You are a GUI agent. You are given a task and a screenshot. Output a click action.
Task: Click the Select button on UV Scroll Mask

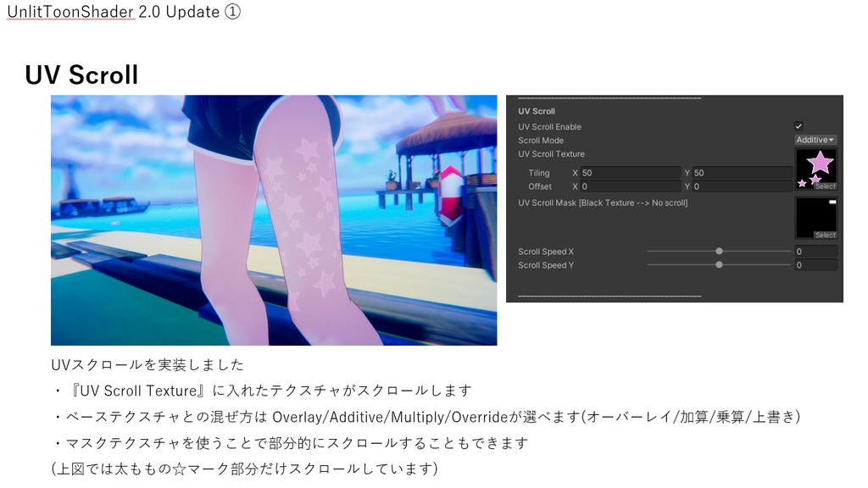point(826,235)
